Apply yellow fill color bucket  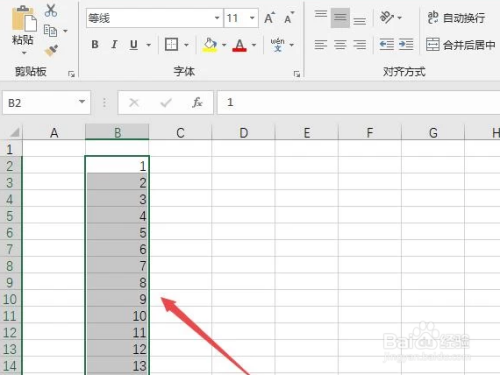[210, 45]
